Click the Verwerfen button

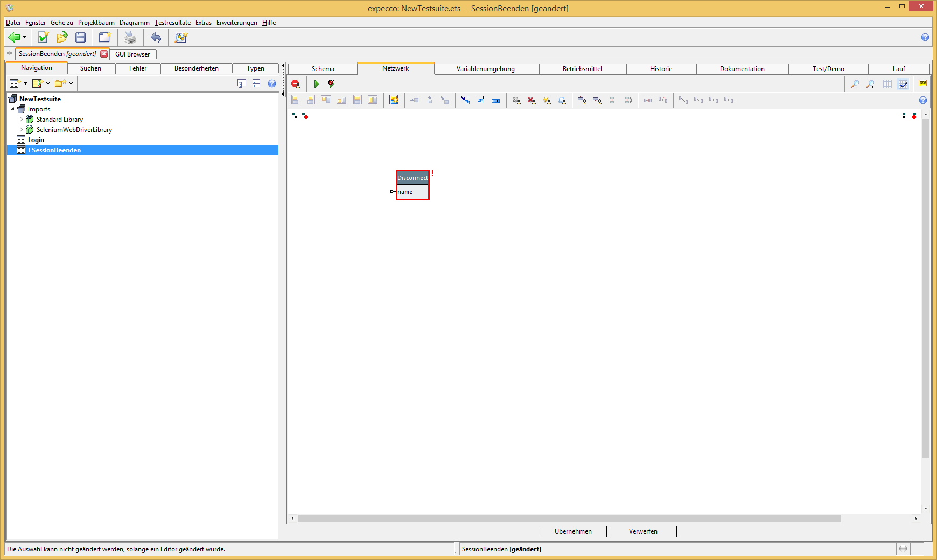(x=643, y=531)
